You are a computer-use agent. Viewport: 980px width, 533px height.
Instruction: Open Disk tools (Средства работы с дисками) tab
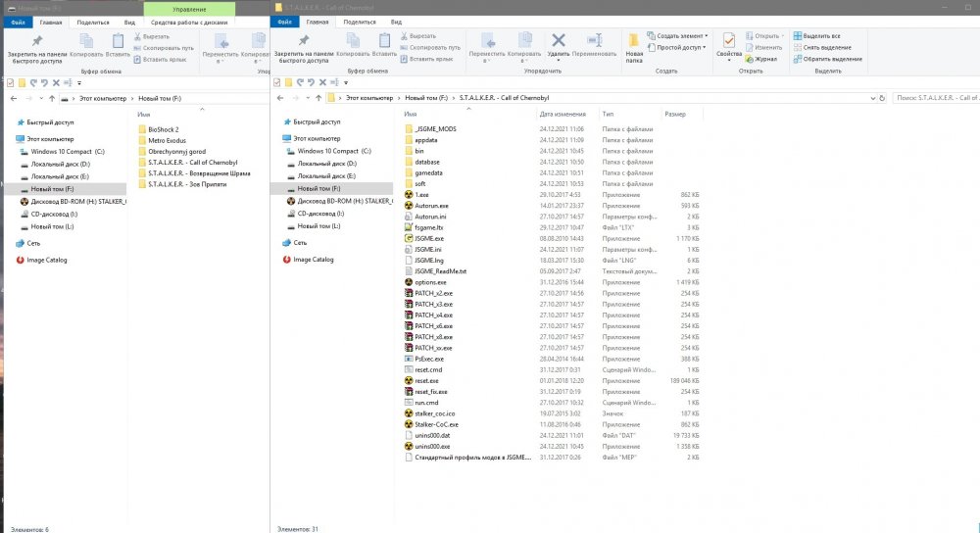tap(189, 23)
